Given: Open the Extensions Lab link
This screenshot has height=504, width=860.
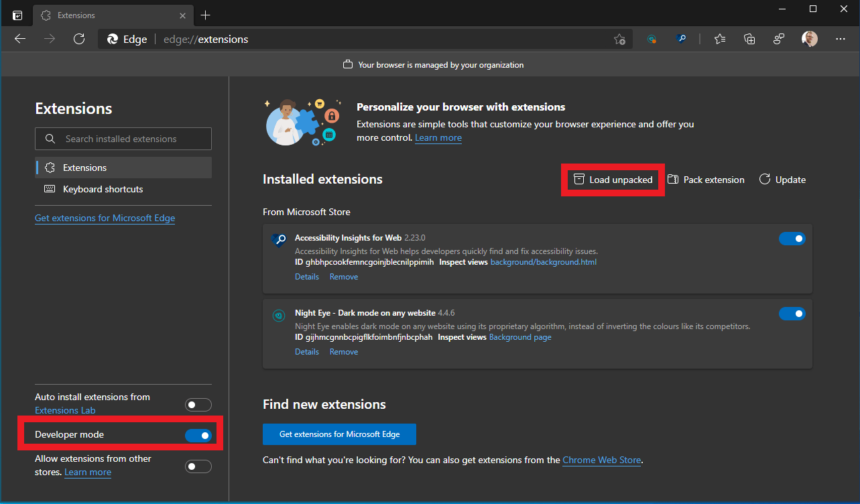Looking at the screenshot, I should [x=65, y=410].
